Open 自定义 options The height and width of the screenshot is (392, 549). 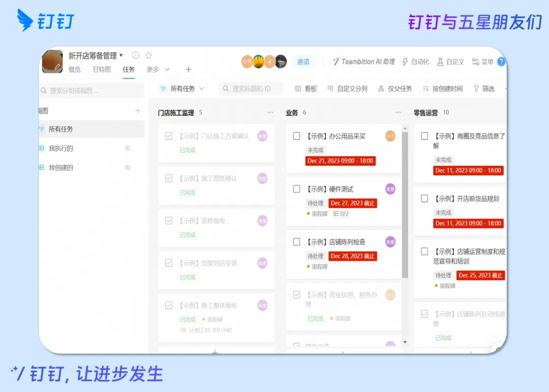click(x=450, y=62)
